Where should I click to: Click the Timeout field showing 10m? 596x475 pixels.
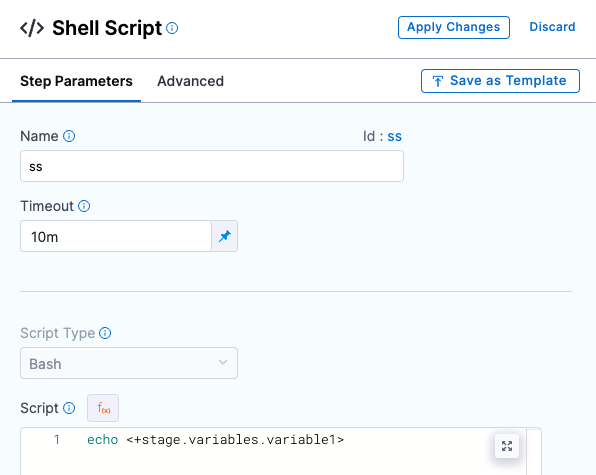pyautogui.click(x=116, y=236)
